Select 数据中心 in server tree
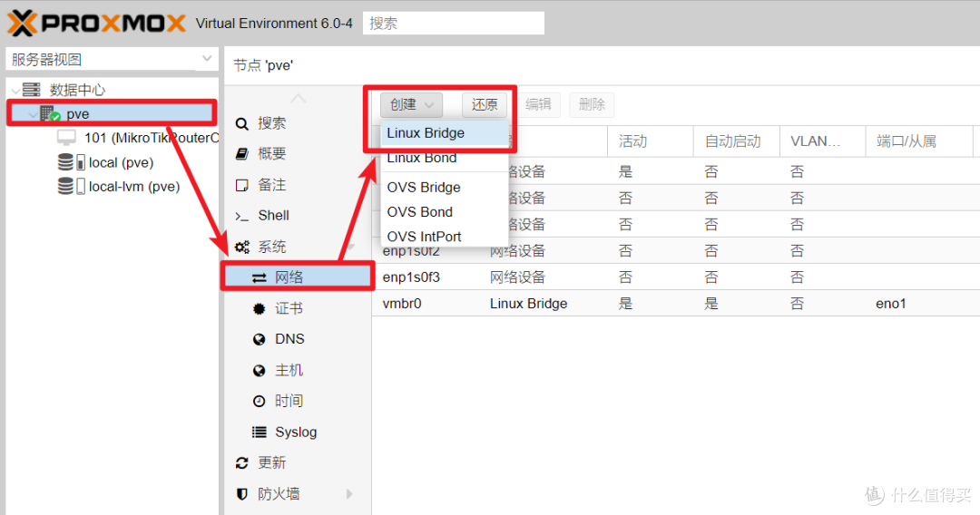The height and width of the screenshot is (515, 980). click(77, 89)
